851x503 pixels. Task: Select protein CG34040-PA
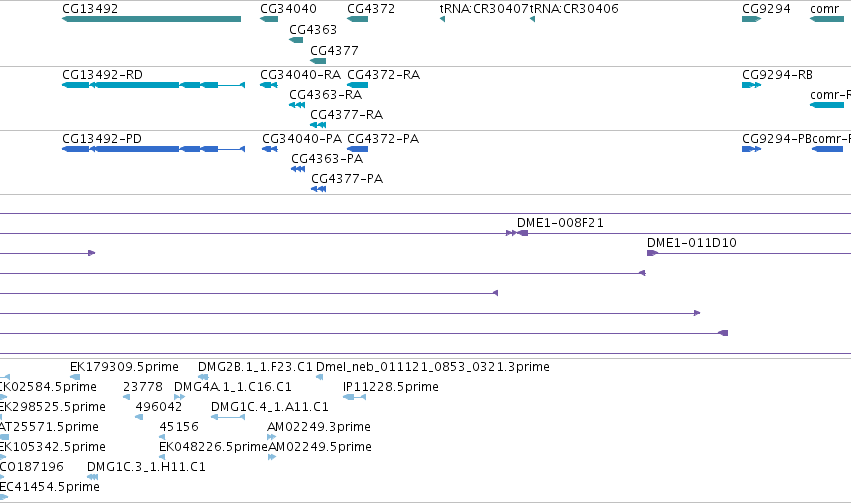pyautogui.click(x=270, y=149)
